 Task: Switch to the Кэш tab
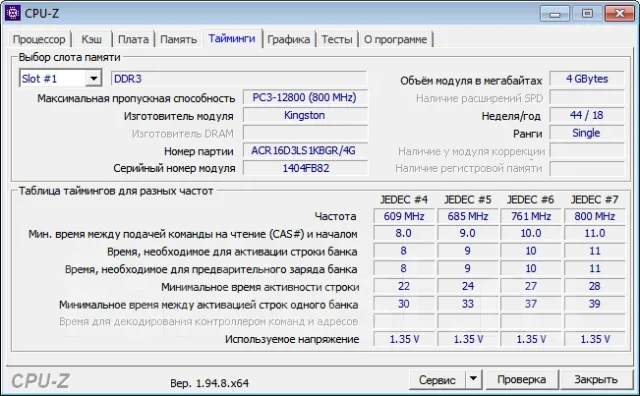(91, 39)
